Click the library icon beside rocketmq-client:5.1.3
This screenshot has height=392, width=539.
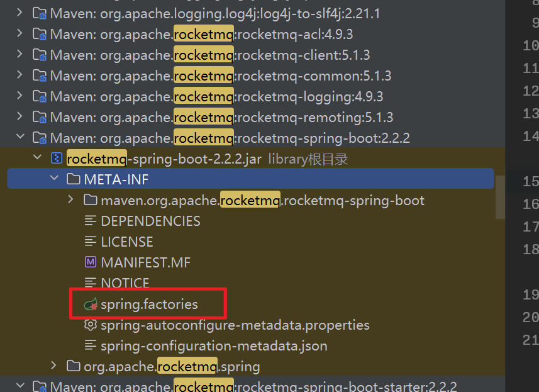(39, 55)
